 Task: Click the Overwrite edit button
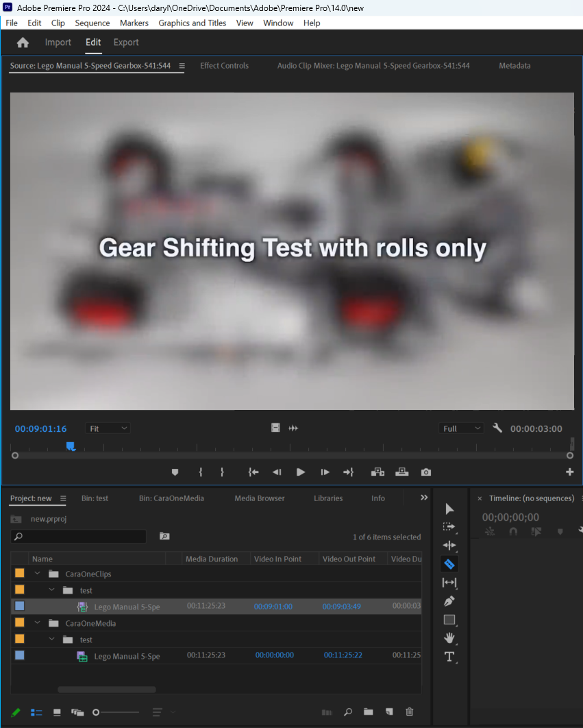pyautogui.click(x=402, y=472)
